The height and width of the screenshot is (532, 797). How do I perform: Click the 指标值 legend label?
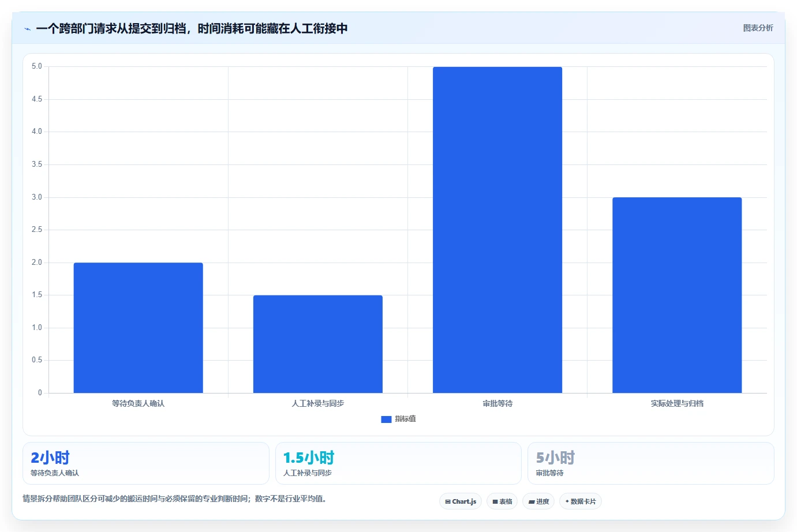pos(405,419)
